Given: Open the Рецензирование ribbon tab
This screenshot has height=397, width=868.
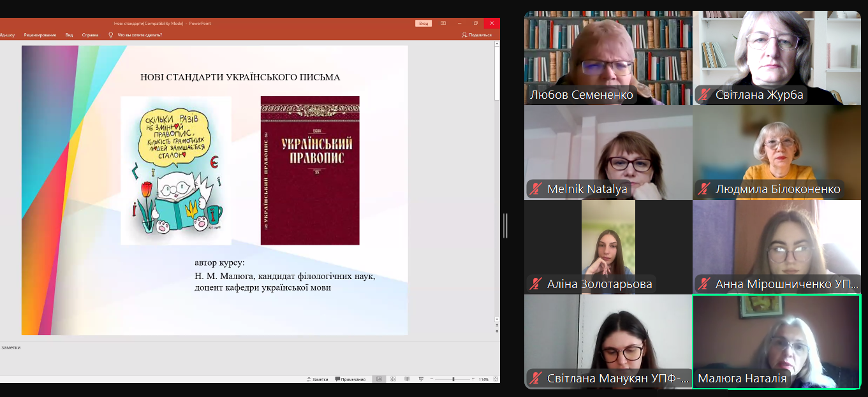Looking at the screenshot, I should 40,35.
